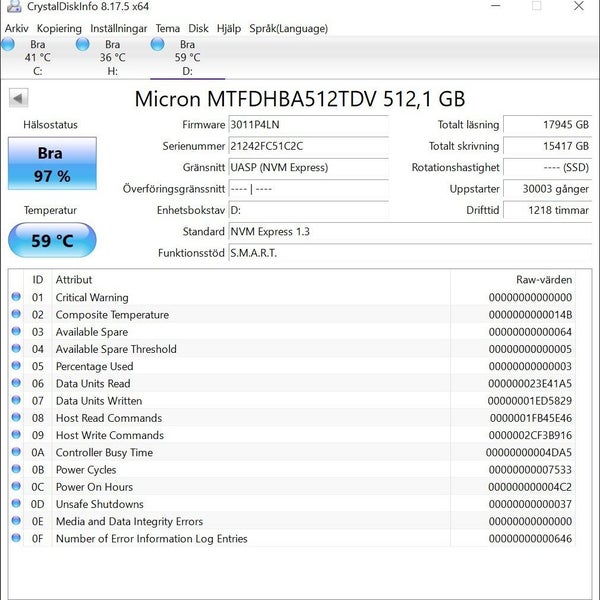The height and width of the screenshot is (600, 600).
Task: Click status icon of Host Read Commands row
Action: pos(16,417)
